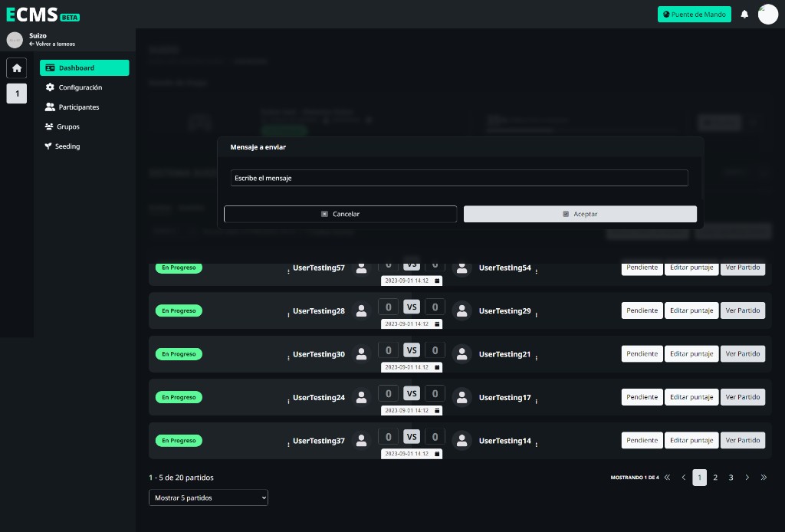Open calendar icon on UserTesting28 match date

click(x=437, y=323)
